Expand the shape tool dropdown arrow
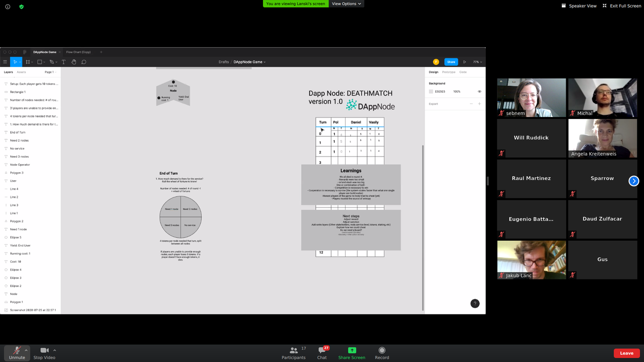This screenshot has height=362, width=644. coord(45,62)
